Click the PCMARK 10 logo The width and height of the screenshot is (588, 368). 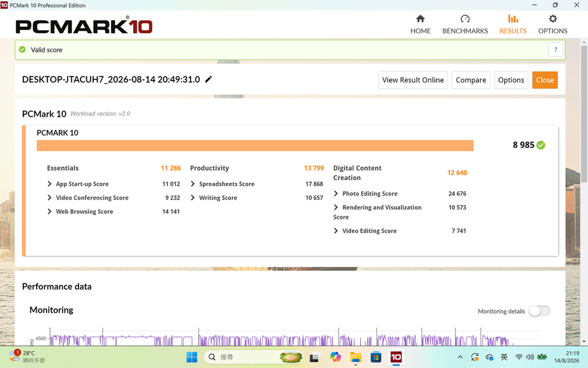(x=84, y=25)
